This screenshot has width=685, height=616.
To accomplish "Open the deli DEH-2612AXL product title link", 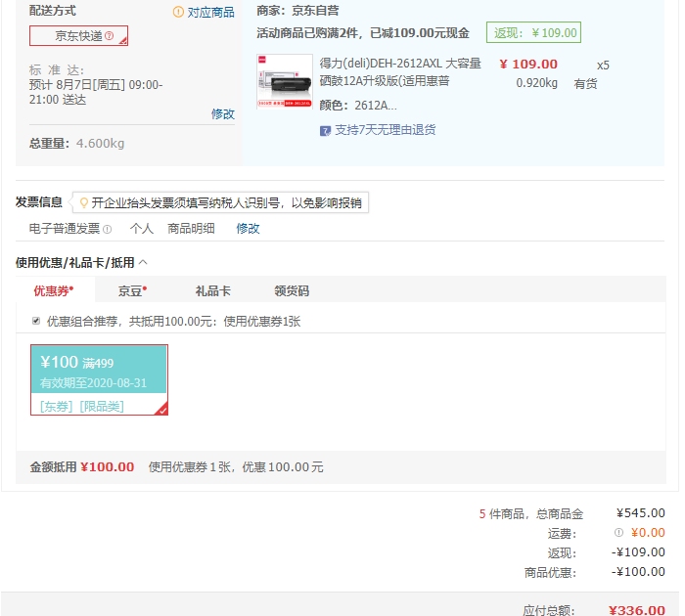I will tap(399, 72).
